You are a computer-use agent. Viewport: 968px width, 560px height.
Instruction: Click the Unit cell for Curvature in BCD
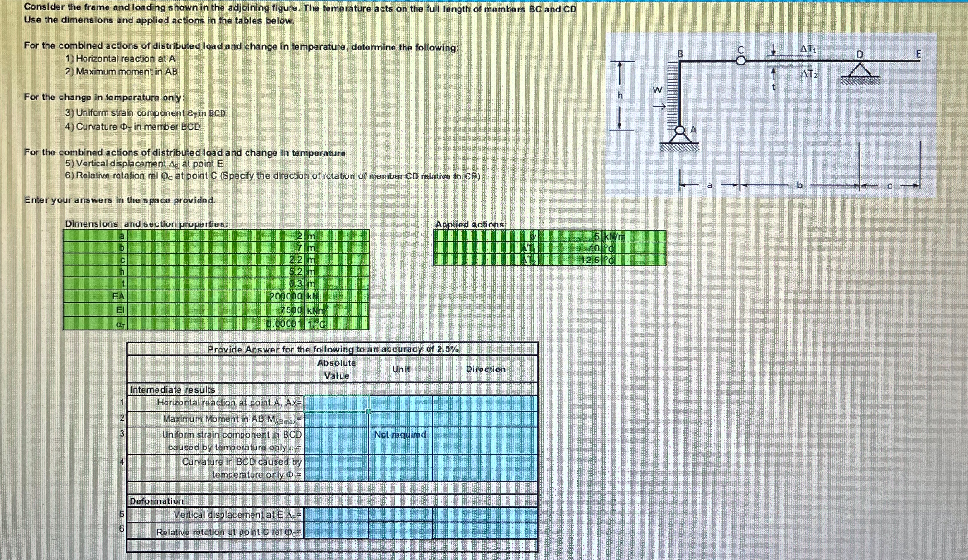click(400, 468)
